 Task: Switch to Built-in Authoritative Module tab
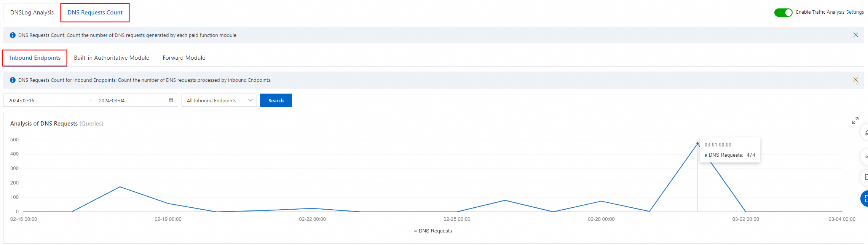click(x=112, y=58)
